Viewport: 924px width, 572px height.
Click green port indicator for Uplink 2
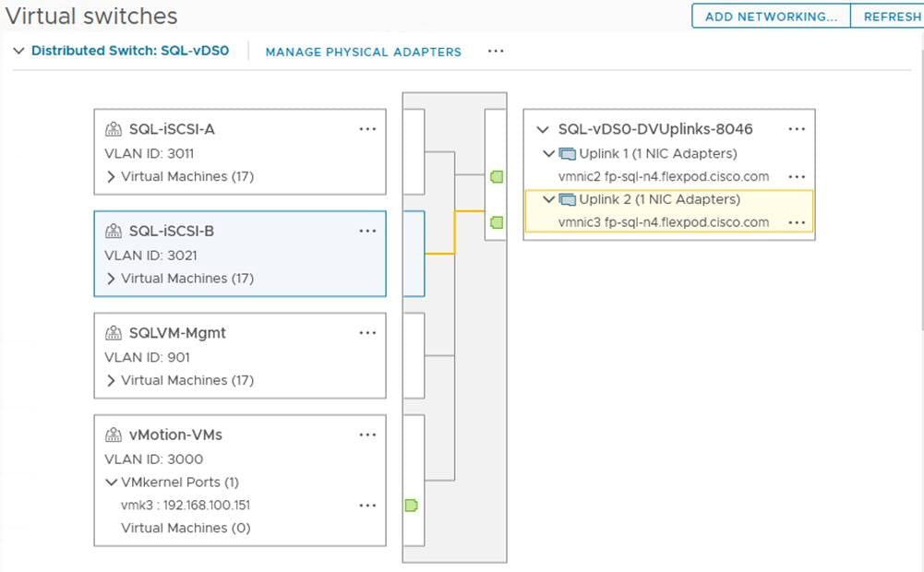click(497, 222)
